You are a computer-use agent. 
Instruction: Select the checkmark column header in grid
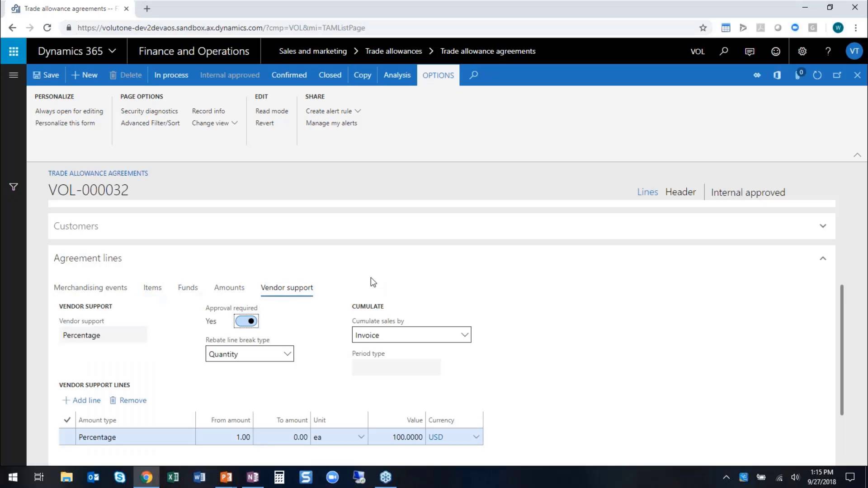coord(67,420)
